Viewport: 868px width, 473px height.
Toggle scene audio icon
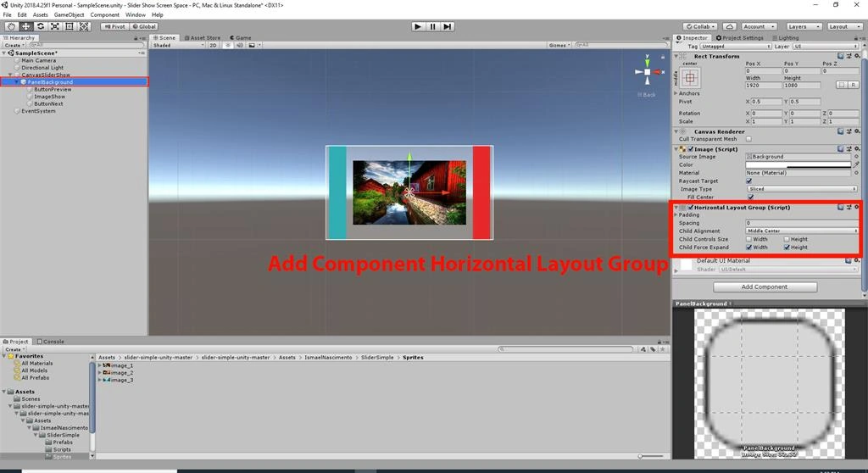pos(240,46)
